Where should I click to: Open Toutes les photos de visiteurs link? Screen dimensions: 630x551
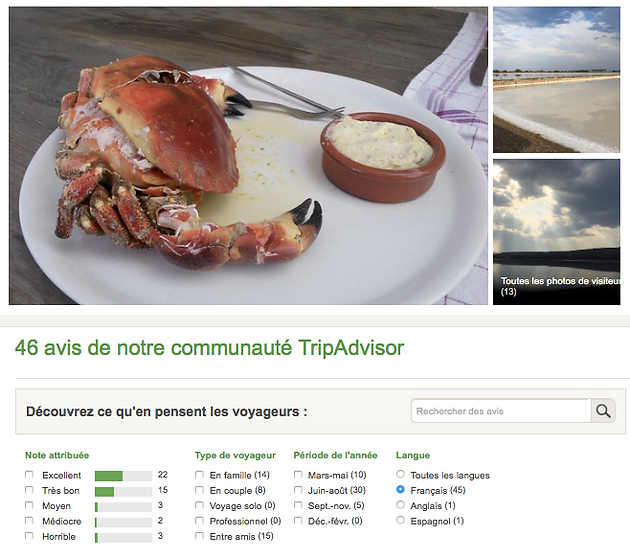tap(560, 286)
